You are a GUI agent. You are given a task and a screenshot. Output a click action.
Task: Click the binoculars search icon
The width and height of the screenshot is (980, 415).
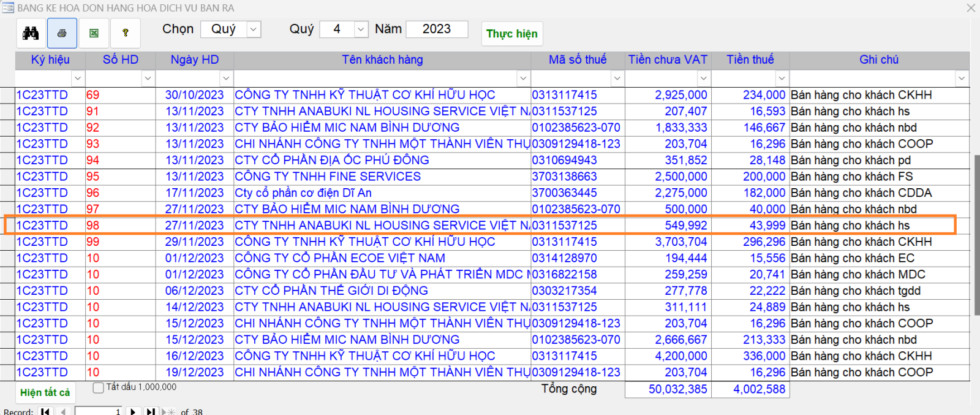click(x=31, y=33)
